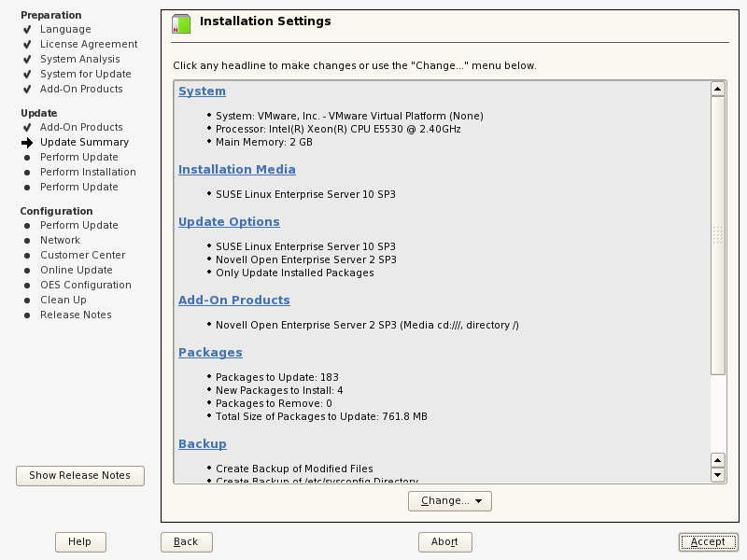The height and width of the screenshot is (560, 747).
Task: Open the Add-On Products headline link
Action: coord(234,300)
